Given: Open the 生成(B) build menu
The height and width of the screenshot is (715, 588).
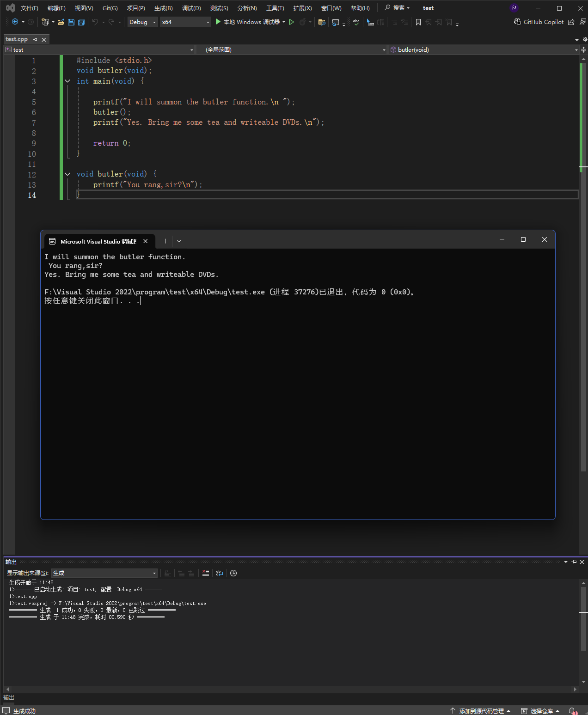Looking at the screenshot, I should (163, 8).
